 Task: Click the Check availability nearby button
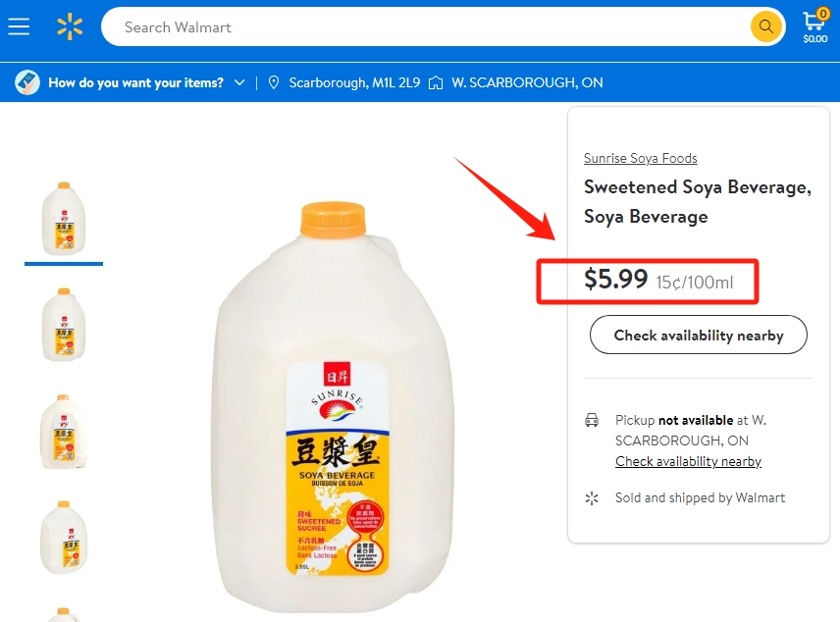(698, 335)
